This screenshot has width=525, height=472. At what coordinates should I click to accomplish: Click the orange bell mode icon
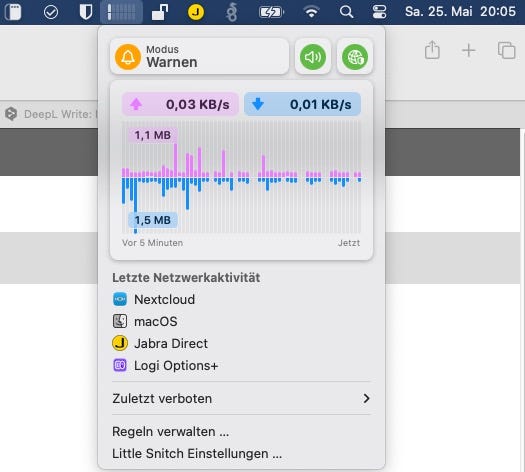(128, 57)
